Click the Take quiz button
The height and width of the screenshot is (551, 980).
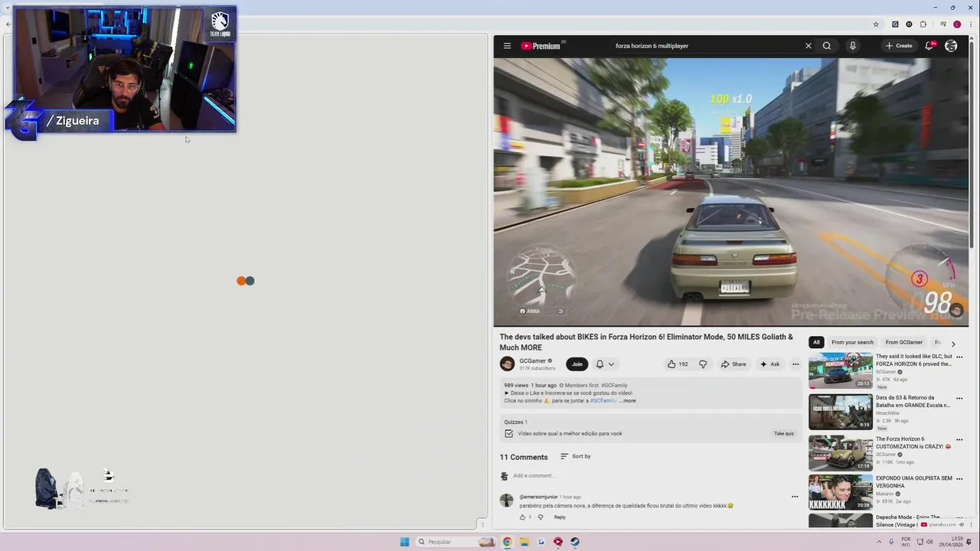point(784,434)
